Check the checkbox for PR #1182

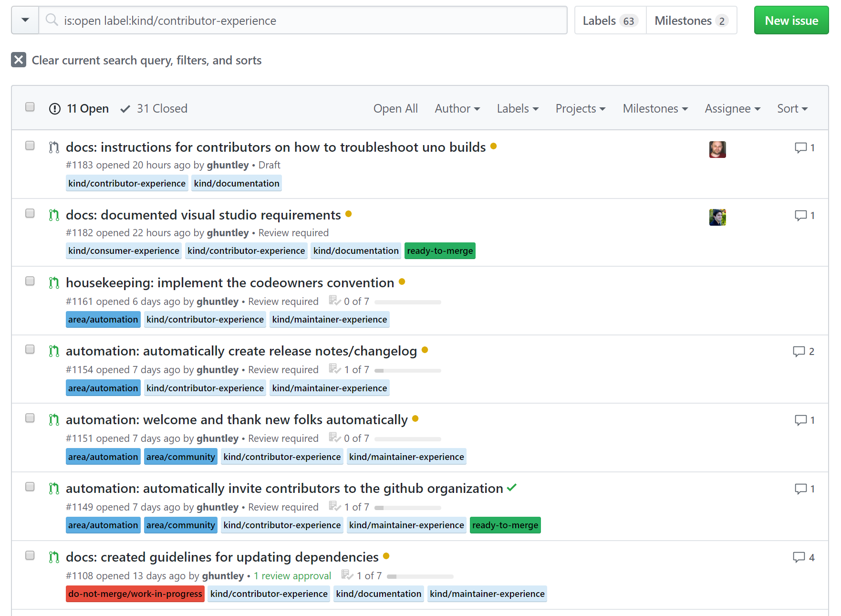(x=30, y=213)
